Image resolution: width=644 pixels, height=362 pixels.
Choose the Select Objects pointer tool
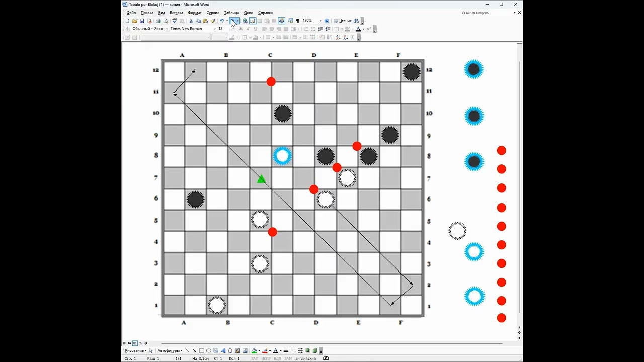click(151, 350)
